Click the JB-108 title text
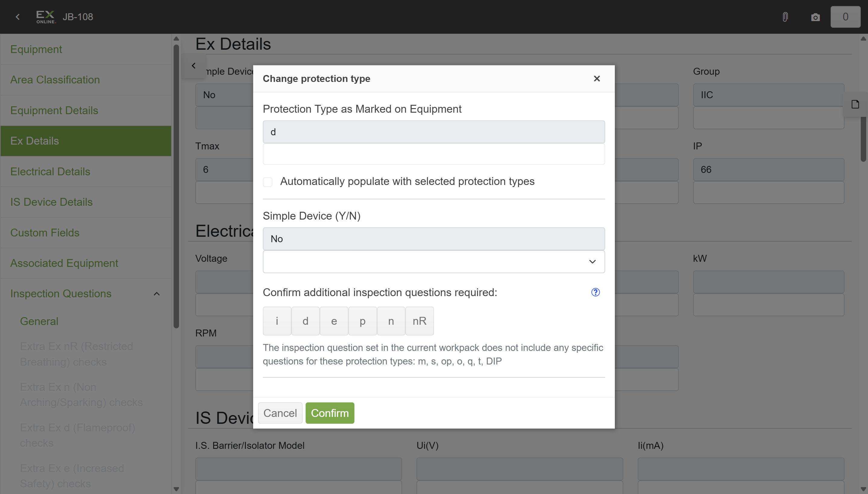 (x=78, y=17)
